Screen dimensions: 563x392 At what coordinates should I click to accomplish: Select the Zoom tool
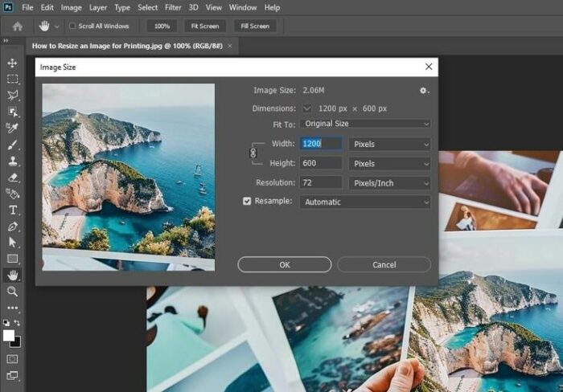[12, 292]
